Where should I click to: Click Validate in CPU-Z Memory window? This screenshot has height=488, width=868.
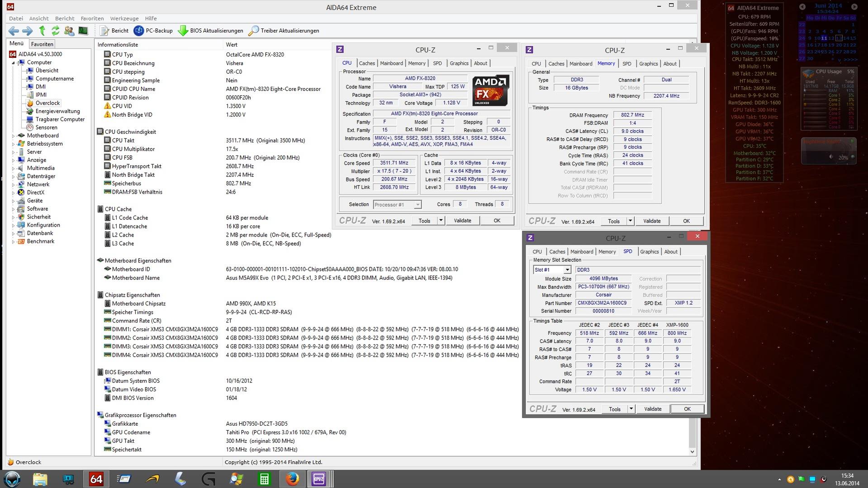coord(652,221)
